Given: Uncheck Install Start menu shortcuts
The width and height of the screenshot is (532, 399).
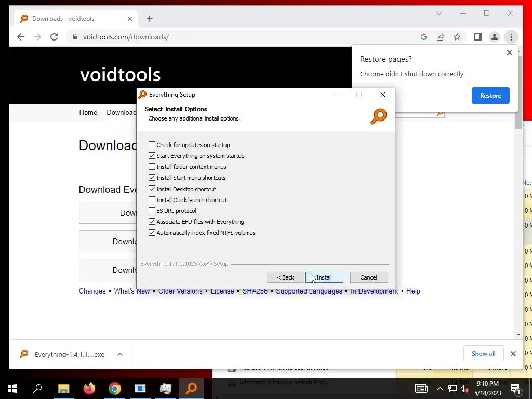Looking at the screenshot, I should pyautogui.click(x=152, y=178).
